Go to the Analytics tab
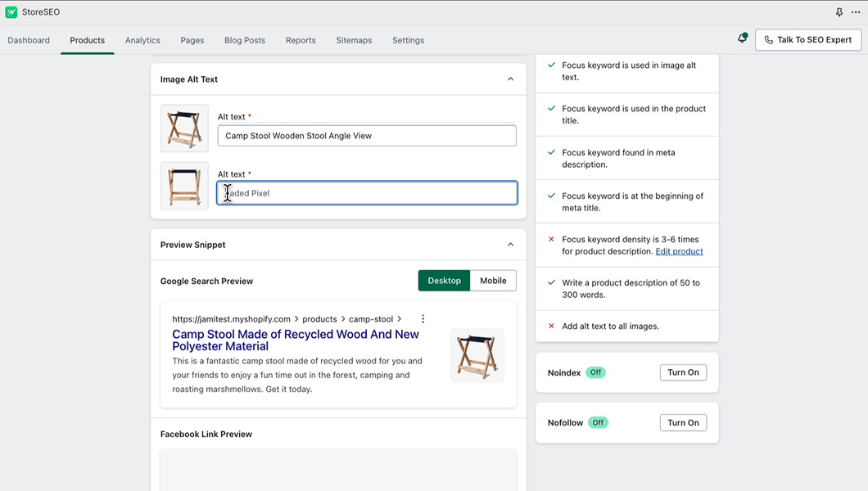This screenshot has height=491, width=868. coord(142,40)
